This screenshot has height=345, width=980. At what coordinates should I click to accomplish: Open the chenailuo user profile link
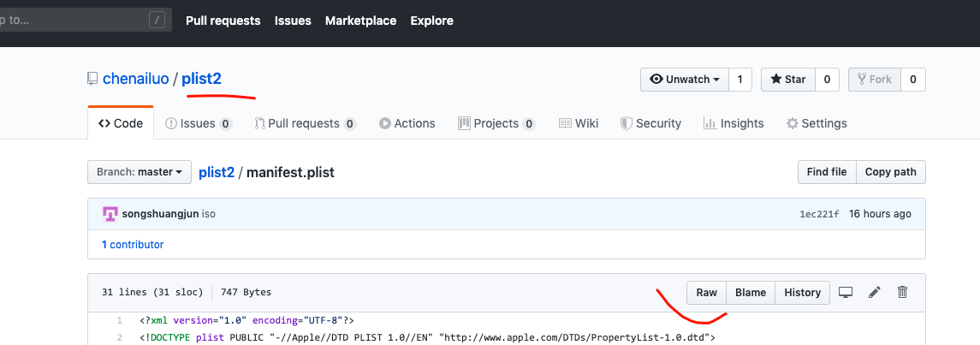[135, 79]
